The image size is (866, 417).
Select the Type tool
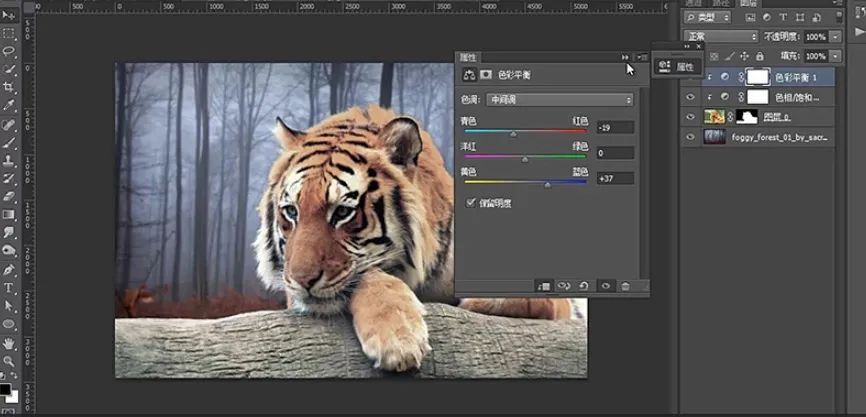pos(8,288)
